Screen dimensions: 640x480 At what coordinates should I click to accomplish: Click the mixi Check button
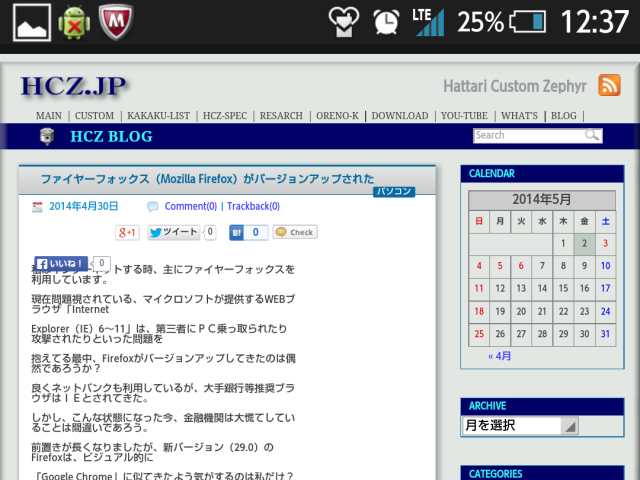point(295,232)
